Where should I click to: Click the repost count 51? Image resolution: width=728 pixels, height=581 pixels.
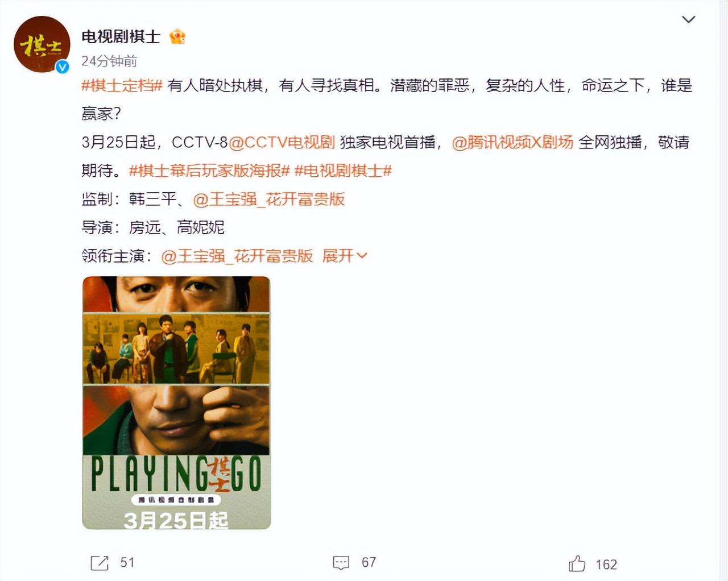[127, 562]
